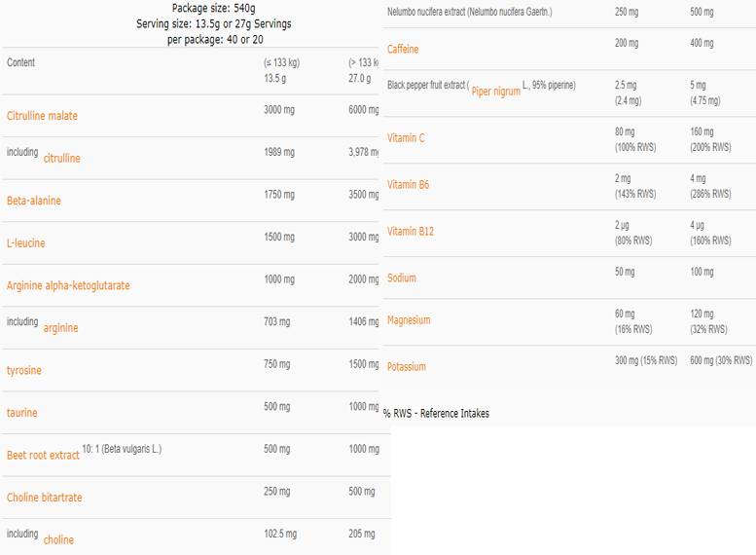This screenshot has height=555, width=756.
Task: Click the Beet root extract link
Action: 43,456
